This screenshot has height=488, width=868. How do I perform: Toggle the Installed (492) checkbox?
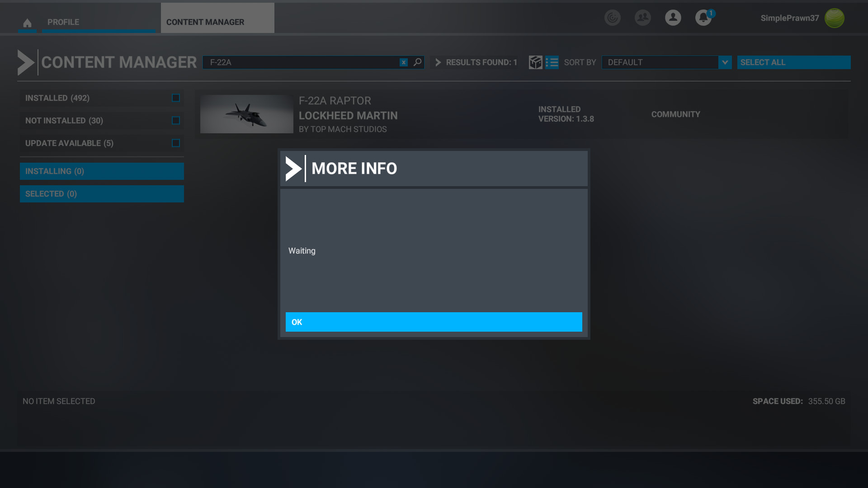click(x=176, y=98)
